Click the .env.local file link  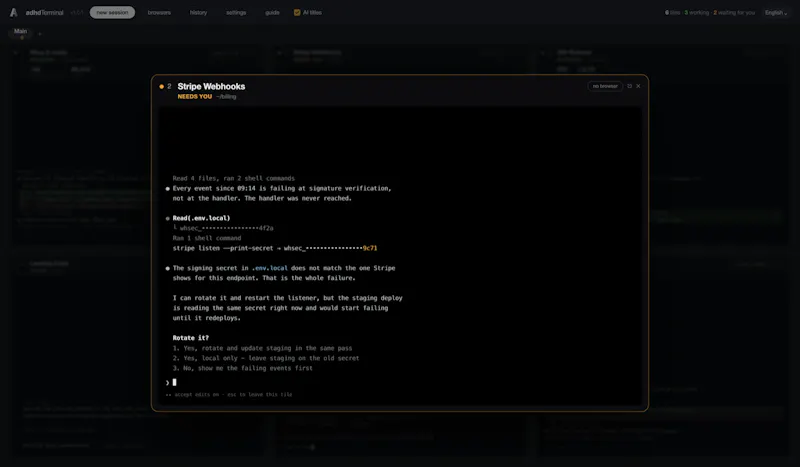click(x=270, y=268)
